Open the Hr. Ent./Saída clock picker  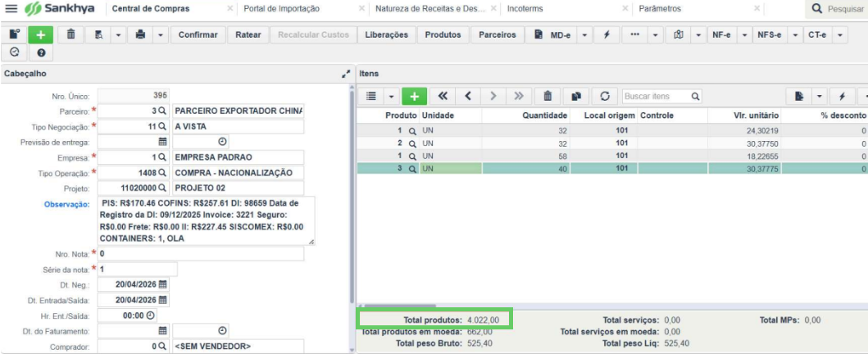[150, 315]
